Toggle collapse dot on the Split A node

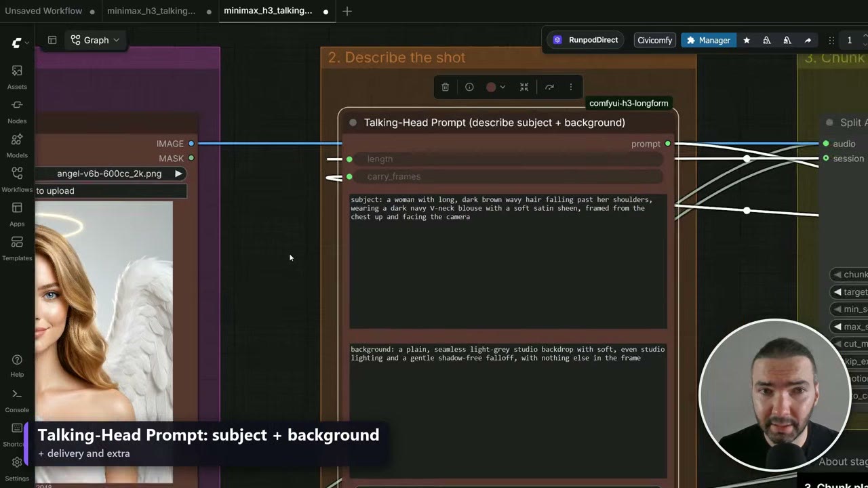(x=829, y=123)
